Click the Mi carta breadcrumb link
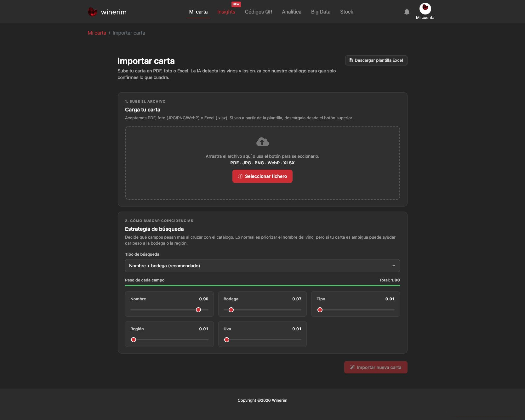The height and width of the screenshot is (420, 525). (x=97, y=33)
